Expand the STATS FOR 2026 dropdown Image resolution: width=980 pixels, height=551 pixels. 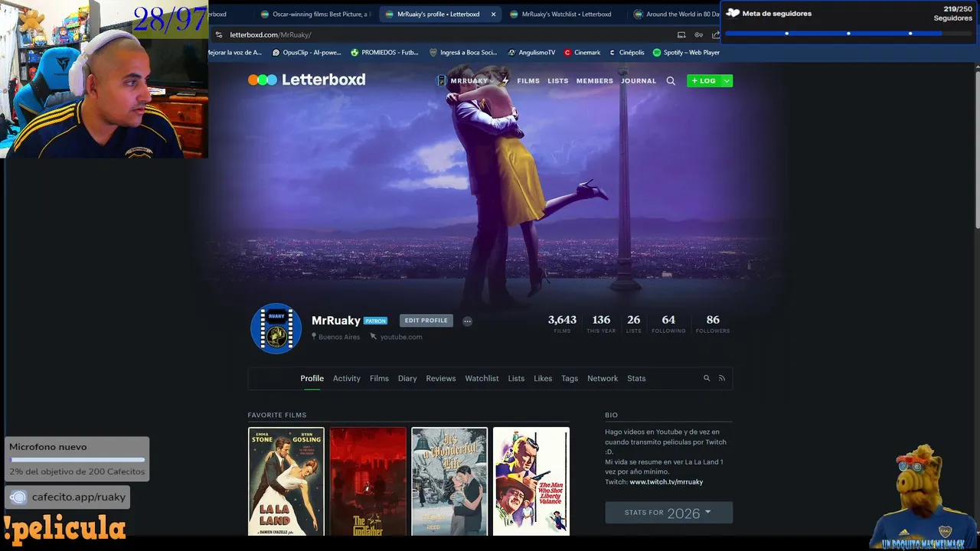click(x=668, y=513)
